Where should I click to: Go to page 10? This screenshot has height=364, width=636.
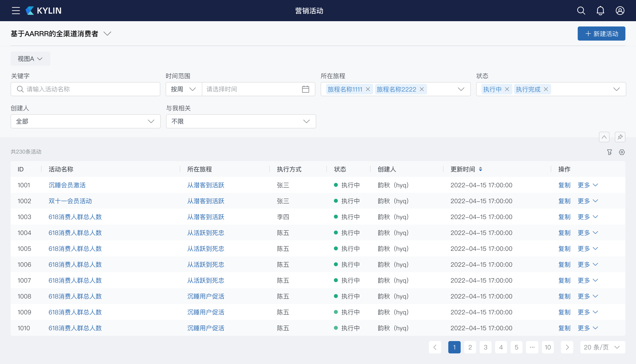click(548, 347)
